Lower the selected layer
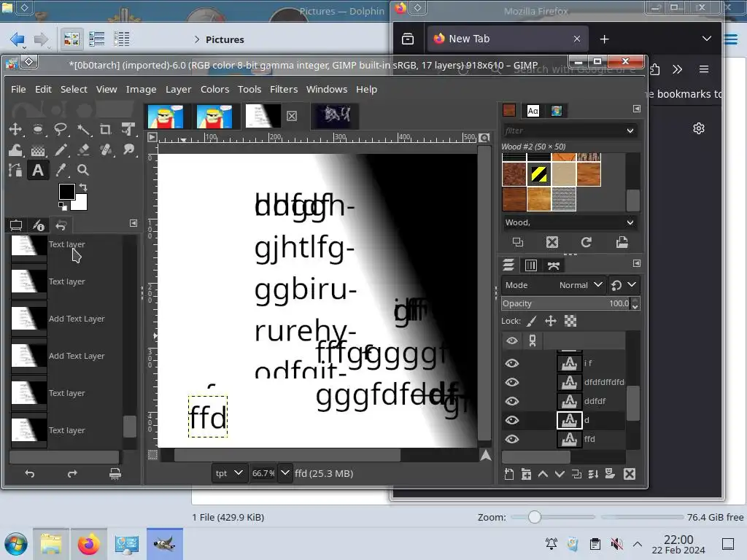The height and width of the screenshot is (560, 747). coord(560,474)
